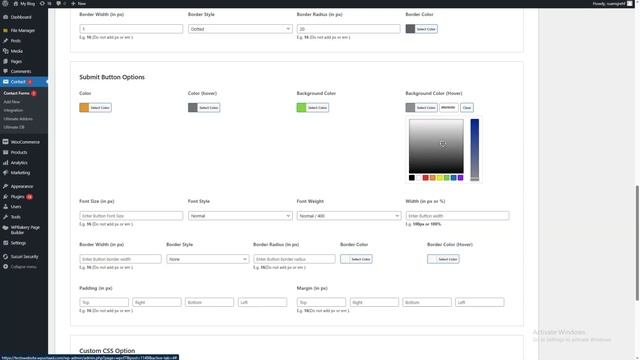Select the Add New submenu item

click(11, 102)
